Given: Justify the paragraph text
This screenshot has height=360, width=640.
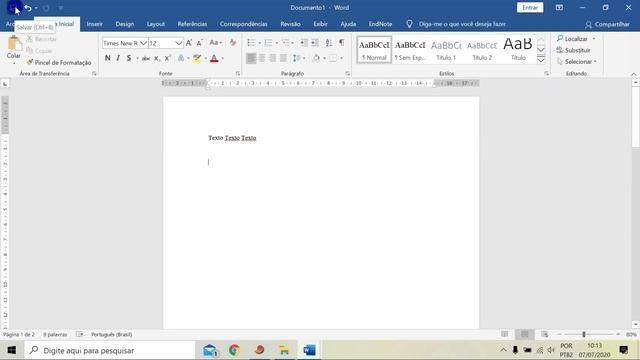Looking at the screenshot, I should [283, 58].
